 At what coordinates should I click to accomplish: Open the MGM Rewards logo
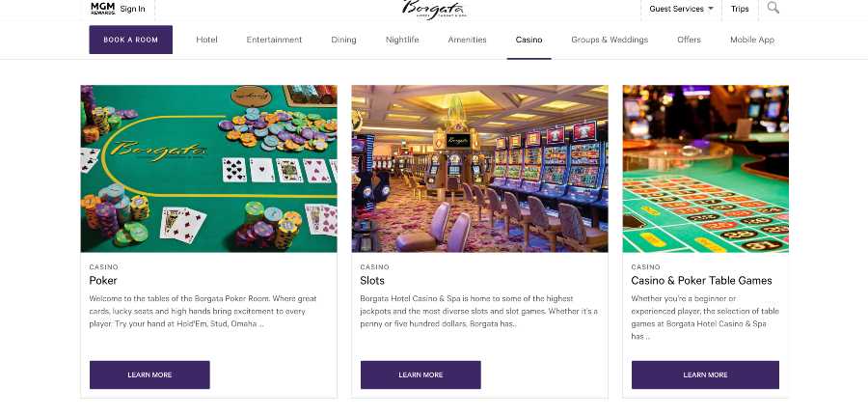(103, 8)
